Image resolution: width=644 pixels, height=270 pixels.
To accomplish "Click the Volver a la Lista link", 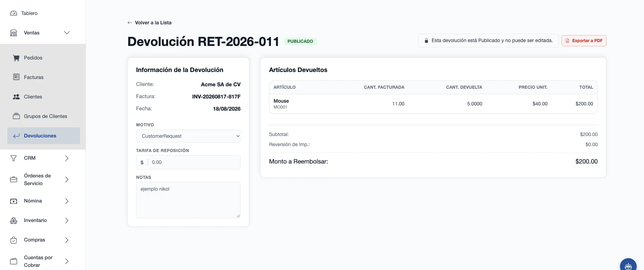I will click(x=149, y=23).
